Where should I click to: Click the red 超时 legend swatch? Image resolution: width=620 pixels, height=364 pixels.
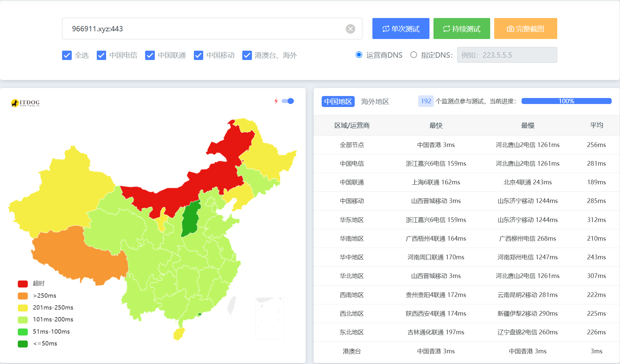click(23, 284)
